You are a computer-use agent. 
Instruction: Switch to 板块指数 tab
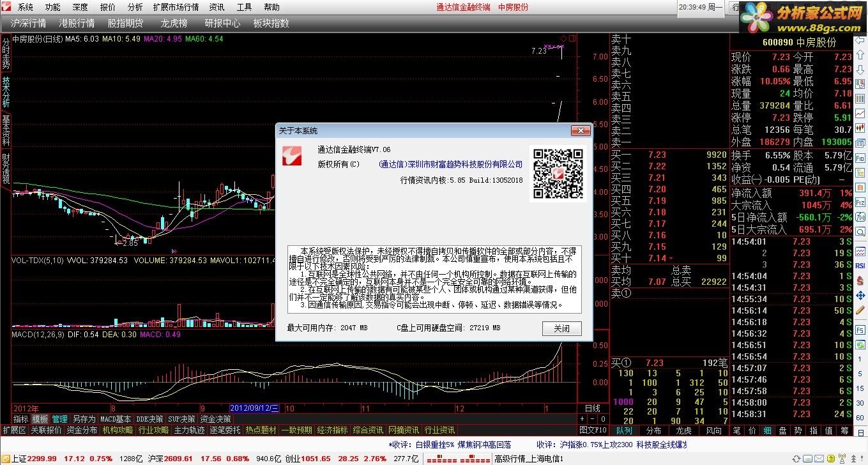[x=271, y=23]
